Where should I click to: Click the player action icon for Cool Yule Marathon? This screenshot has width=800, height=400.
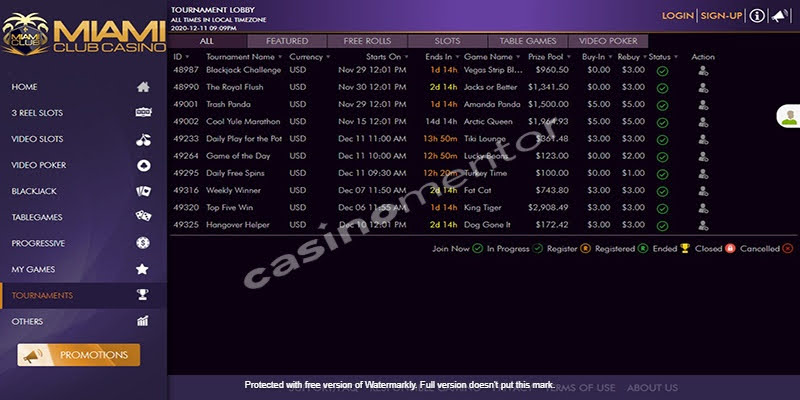click(x=703, y=122)
